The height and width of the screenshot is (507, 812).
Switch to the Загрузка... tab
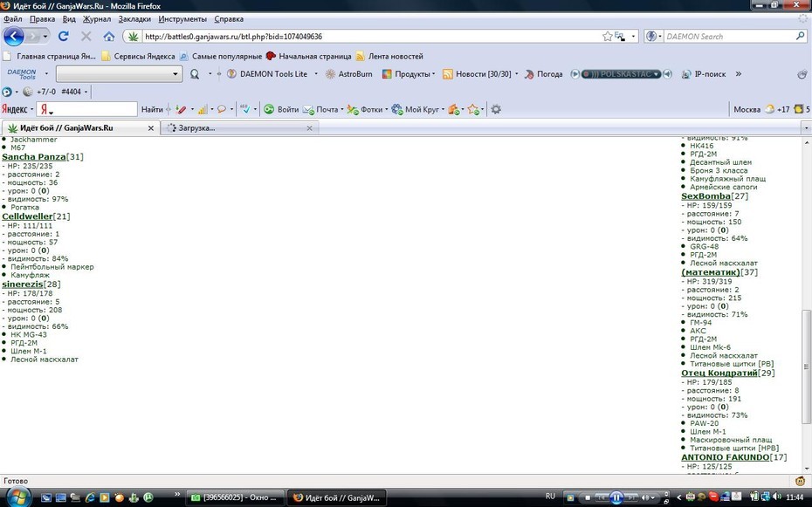point(239,127)
